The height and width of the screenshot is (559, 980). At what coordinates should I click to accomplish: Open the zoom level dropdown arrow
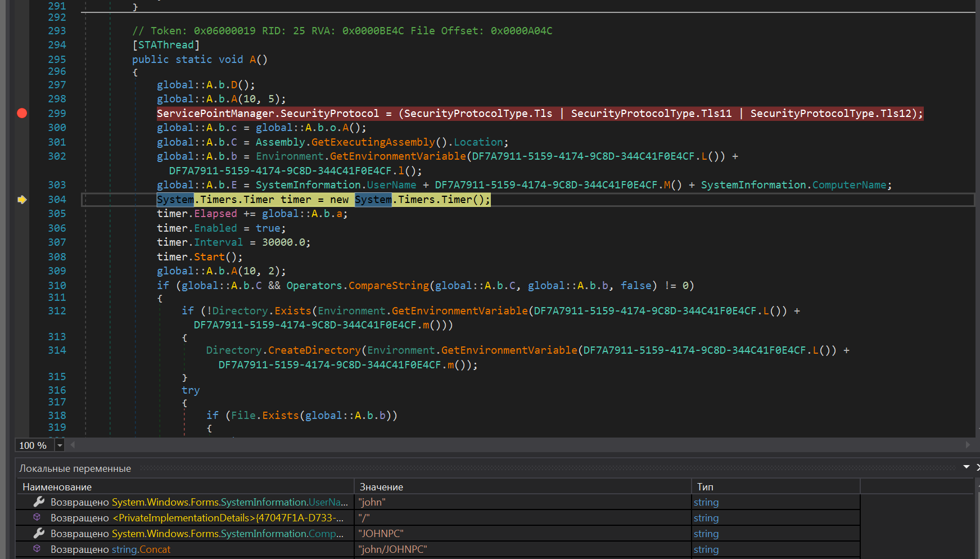[x=60, y=445]
